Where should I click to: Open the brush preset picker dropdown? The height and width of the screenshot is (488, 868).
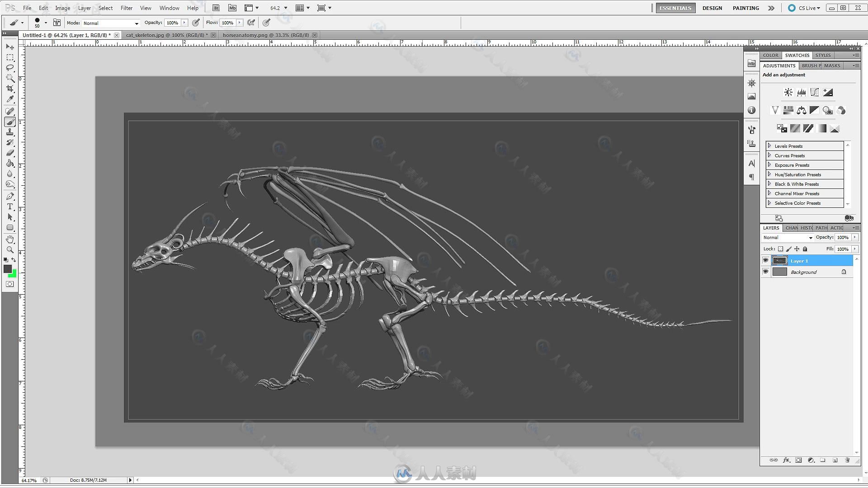click(x=46, y=23)
